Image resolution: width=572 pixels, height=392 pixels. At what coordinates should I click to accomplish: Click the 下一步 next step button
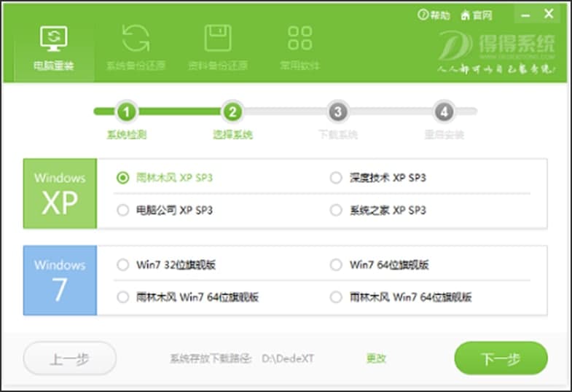pyautogui.click(x=501, y=358)
